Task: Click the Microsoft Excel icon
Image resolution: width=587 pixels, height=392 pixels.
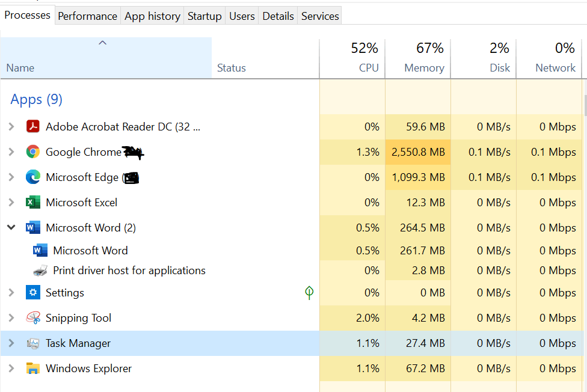Action: pyautogui.click(x=33, y=202)
